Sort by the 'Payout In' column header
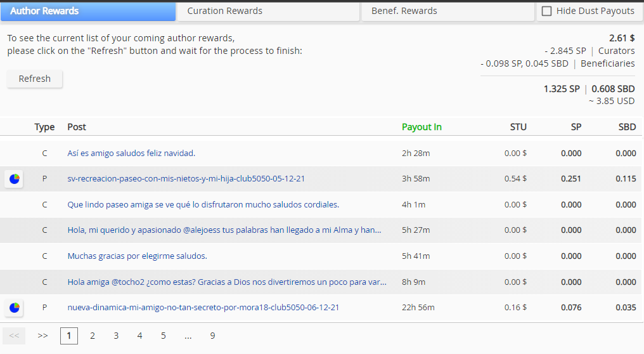This screenshot has height=354, width=644. coord(422,127)
